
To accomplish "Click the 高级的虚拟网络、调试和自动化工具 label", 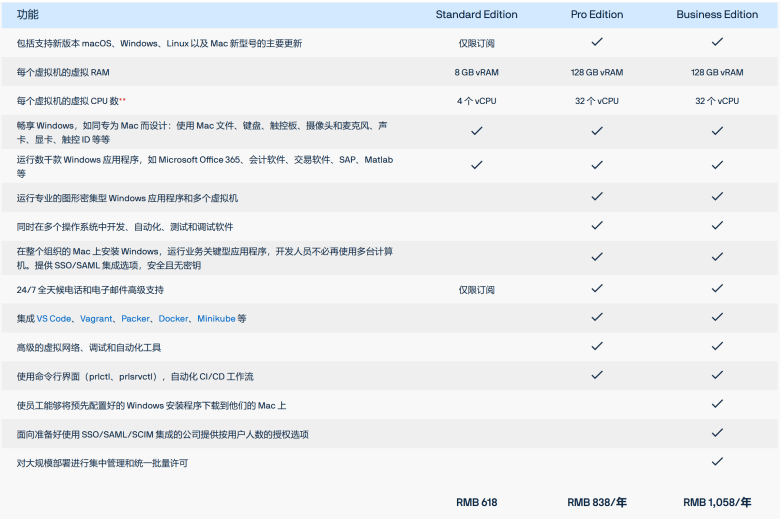I will coord(89,347).
